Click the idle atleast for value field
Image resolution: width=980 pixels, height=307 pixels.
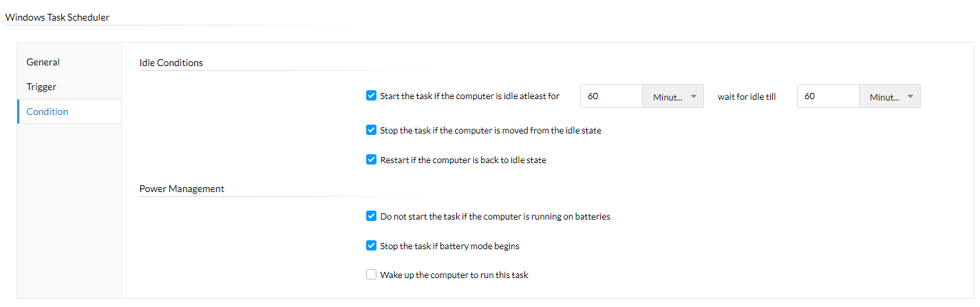click(x=612, y=96)
